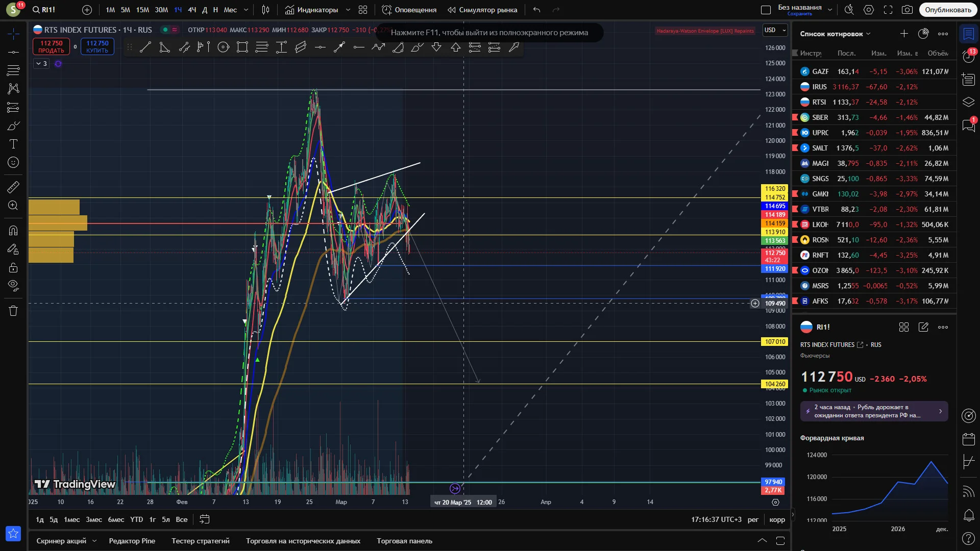Open Скринер акций dropdown tab

(66, 541)
